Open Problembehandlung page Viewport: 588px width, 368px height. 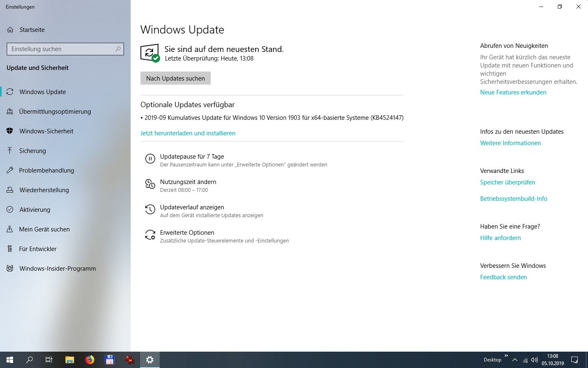(x=65, y=171)
